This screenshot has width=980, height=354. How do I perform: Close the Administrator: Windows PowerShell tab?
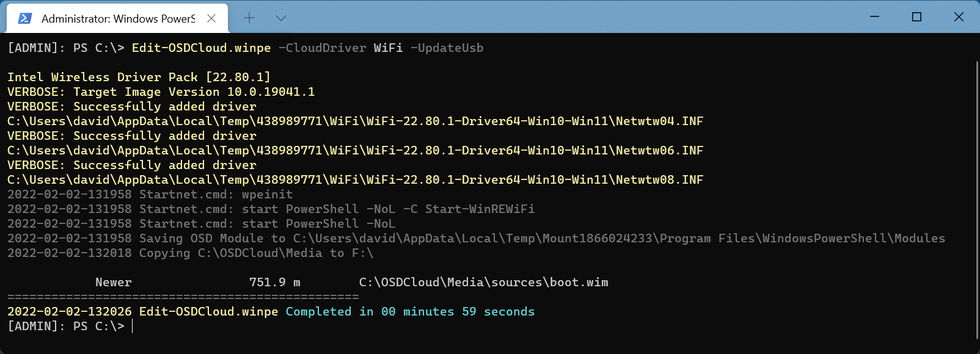click(211, 18)
